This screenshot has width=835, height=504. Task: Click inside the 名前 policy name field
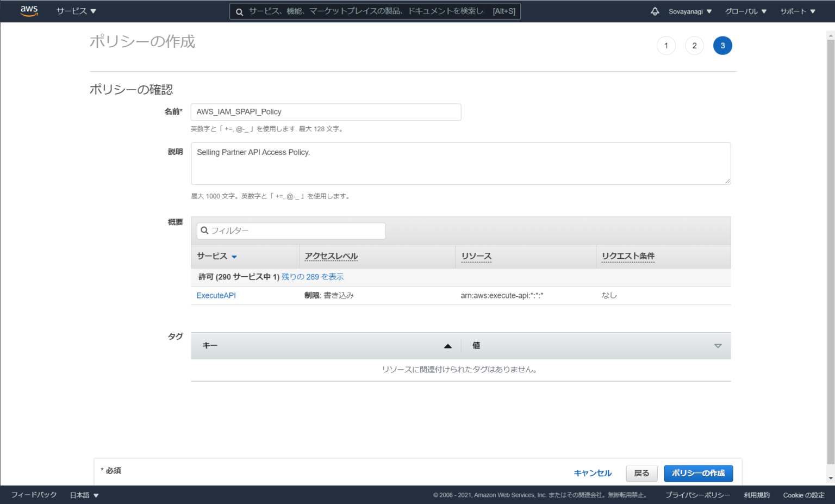coord(325,112)
